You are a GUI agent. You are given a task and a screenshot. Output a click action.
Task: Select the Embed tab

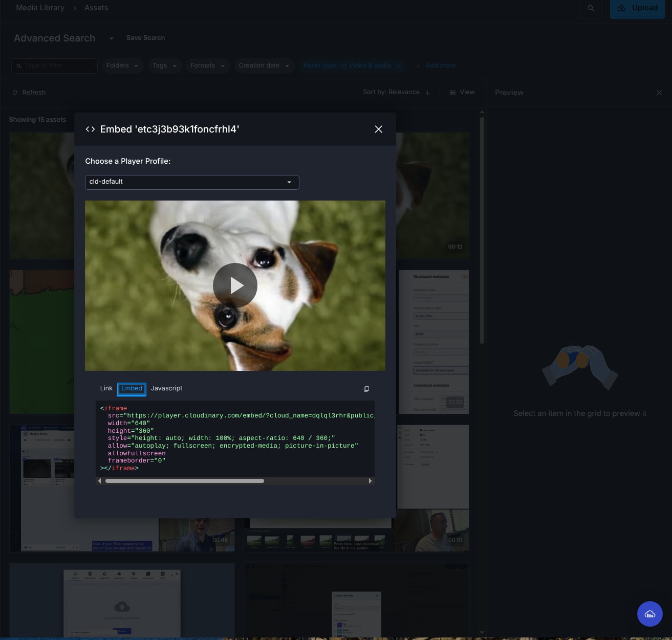pyautogui.click(x=132, y=388)
